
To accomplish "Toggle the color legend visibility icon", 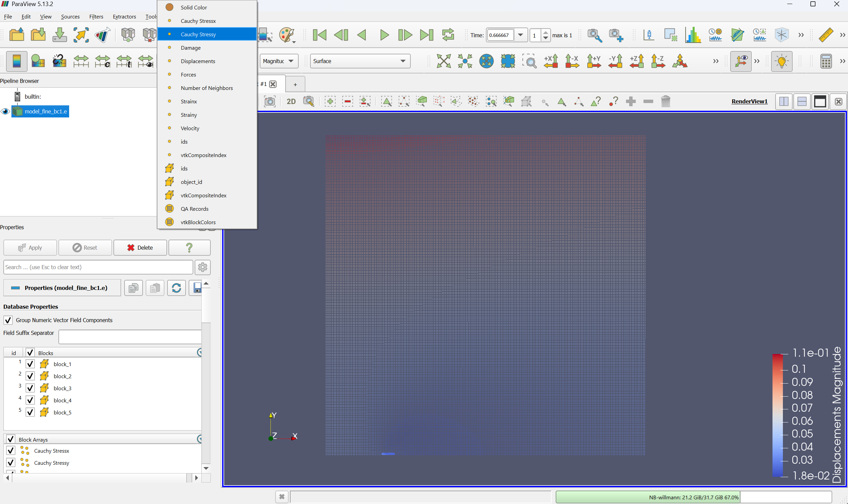I will point(16,61).
